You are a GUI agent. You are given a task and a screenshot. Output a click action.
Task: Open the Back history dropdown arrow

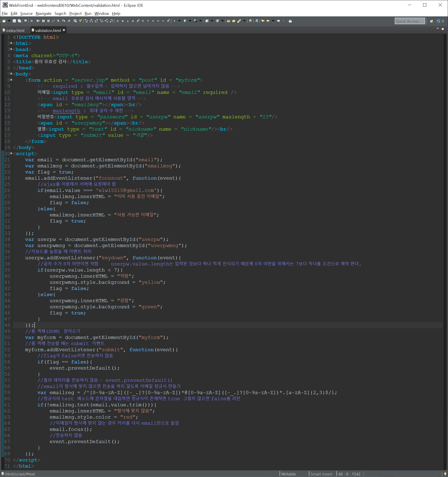point(273,21)
